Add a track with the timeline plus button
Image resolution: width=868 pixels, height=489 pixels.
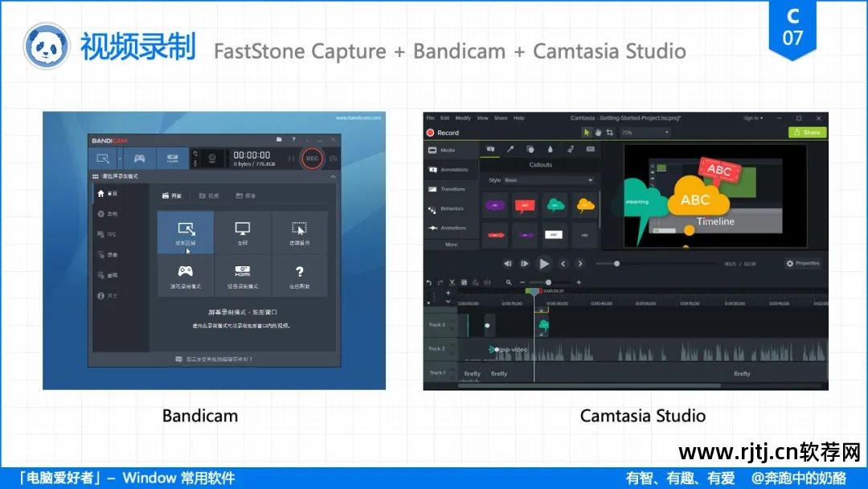(x=448, y=293)
